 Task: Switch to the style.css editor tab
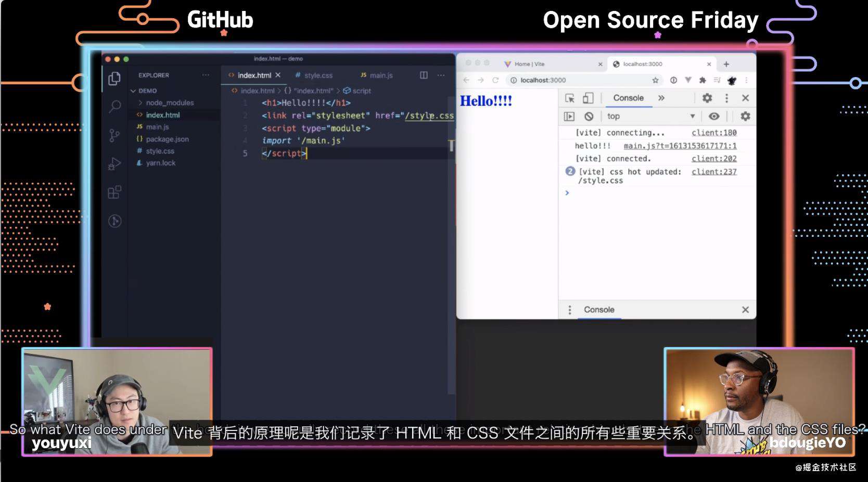(314, 75)
